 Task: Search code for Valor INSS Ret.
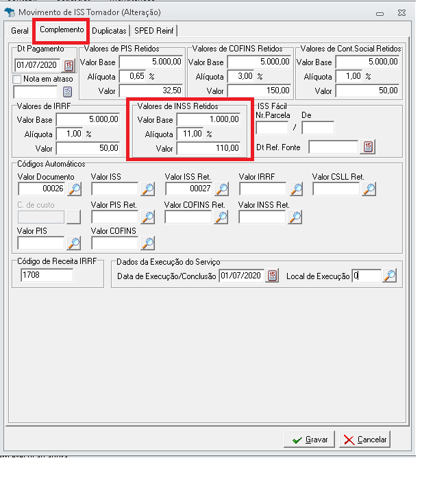click(x=295, y=217)
